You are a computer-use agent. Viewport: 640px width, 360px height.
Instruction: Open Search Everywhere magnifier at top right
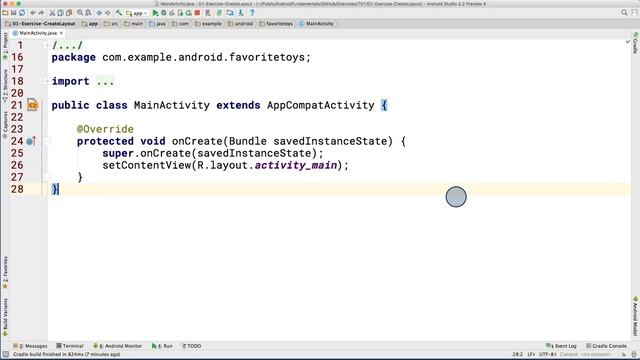pos(624,13)
